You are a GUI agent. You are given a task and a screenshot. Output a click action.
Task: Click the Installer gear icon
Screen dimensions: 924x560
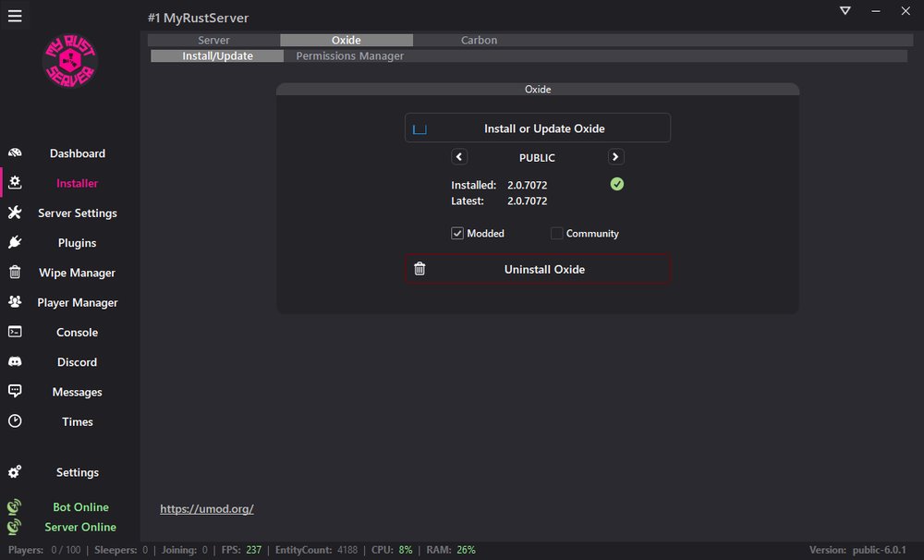[x=15, y=183]
